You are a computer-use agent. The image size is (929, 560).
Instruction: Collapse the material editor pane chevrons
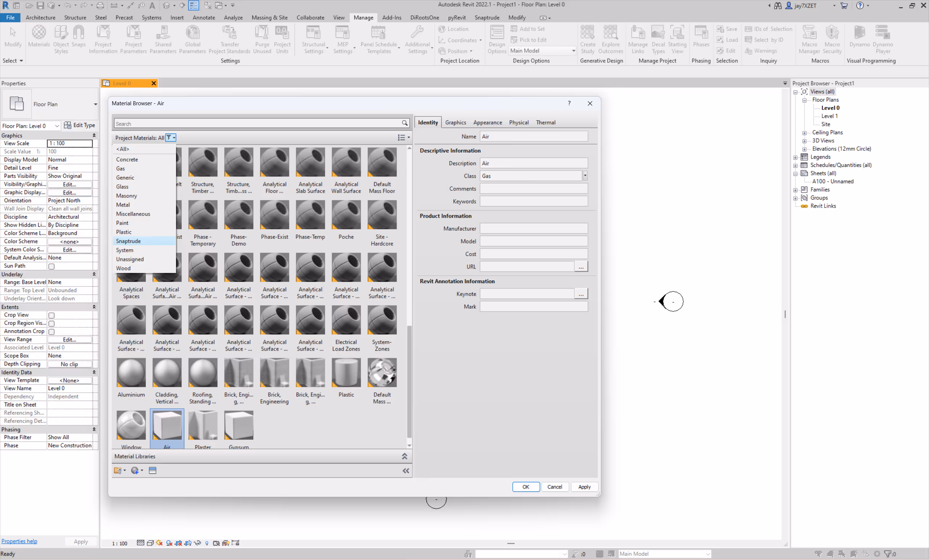[x=406, y=471]
